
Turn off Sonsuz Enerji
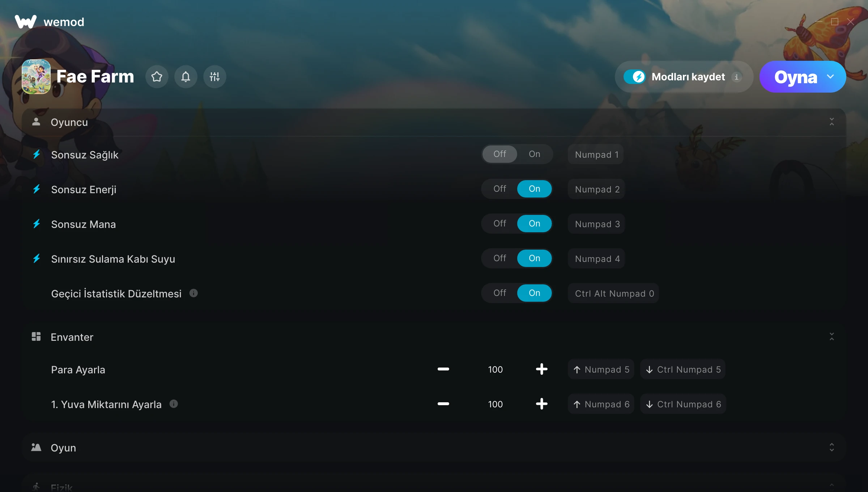(500, 189)
